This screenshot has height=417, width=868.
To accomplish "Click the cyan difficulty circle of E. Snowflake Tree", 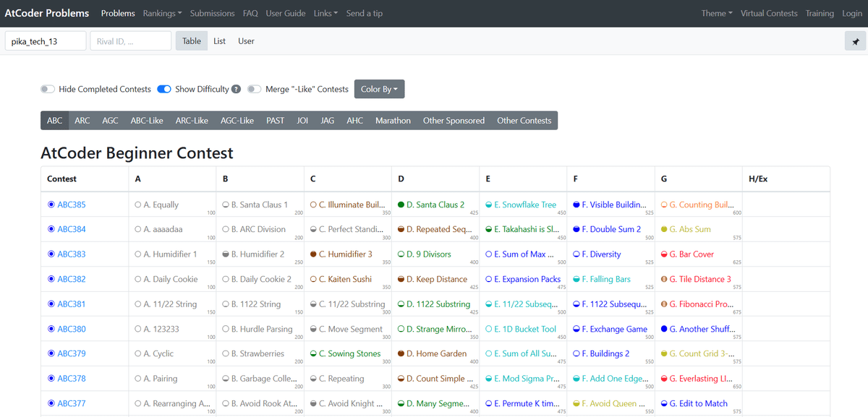I will click(x=488, y=205).
